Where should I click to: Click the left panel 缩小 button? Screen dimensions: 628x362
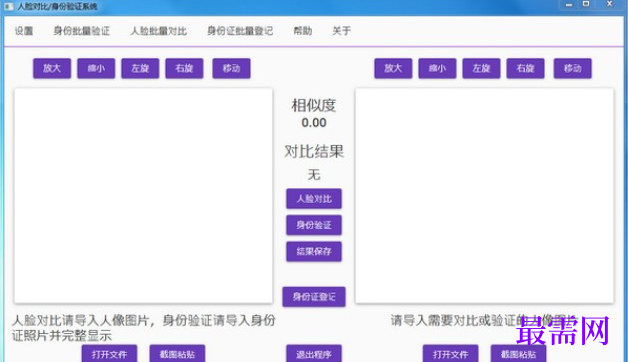pos(96,68)
